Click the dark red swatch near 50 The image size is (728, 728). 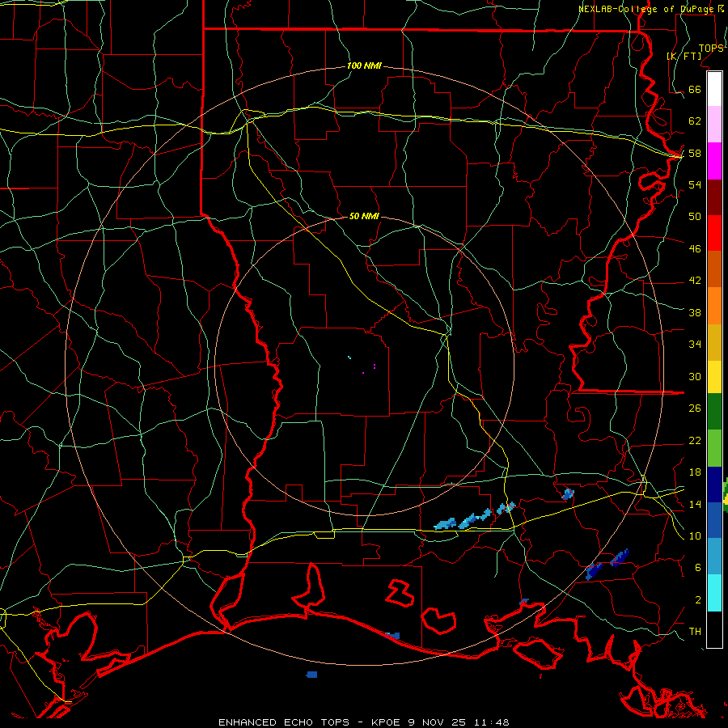coord(714,197)
